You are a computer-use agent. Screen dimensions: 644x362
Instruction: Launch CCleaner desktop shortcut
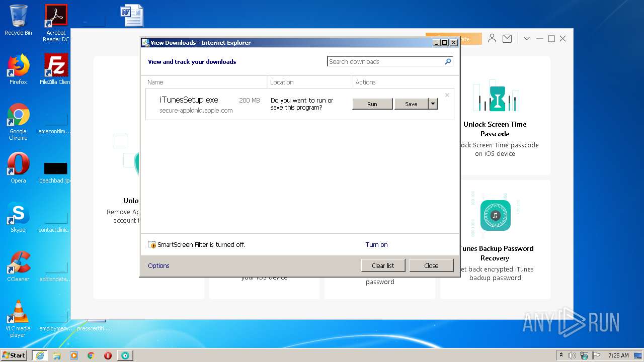tap(18, 266)
